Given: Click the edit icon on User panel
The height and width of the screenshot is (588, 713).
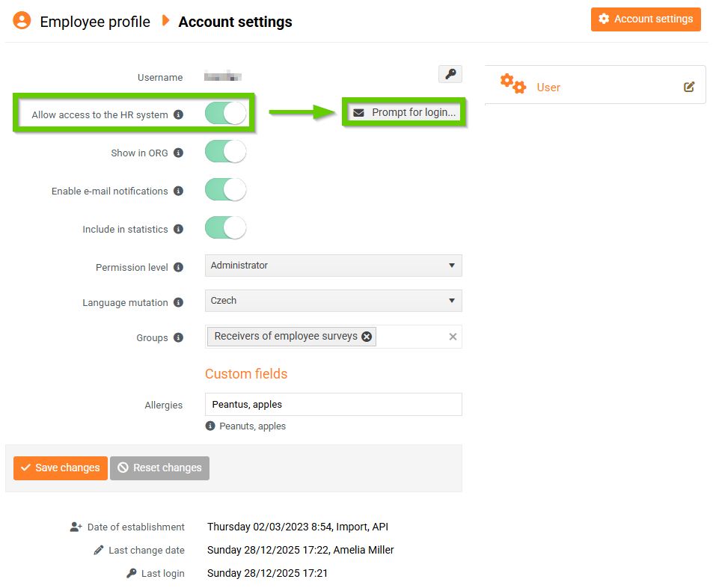Looking at the screenshot, I should (689, 87).
